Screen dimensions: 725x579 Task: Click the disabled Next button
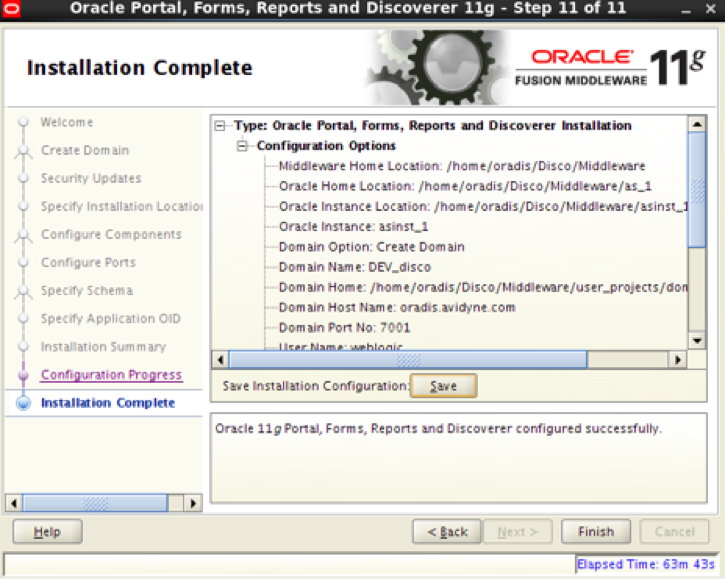(x=517, y=531)
